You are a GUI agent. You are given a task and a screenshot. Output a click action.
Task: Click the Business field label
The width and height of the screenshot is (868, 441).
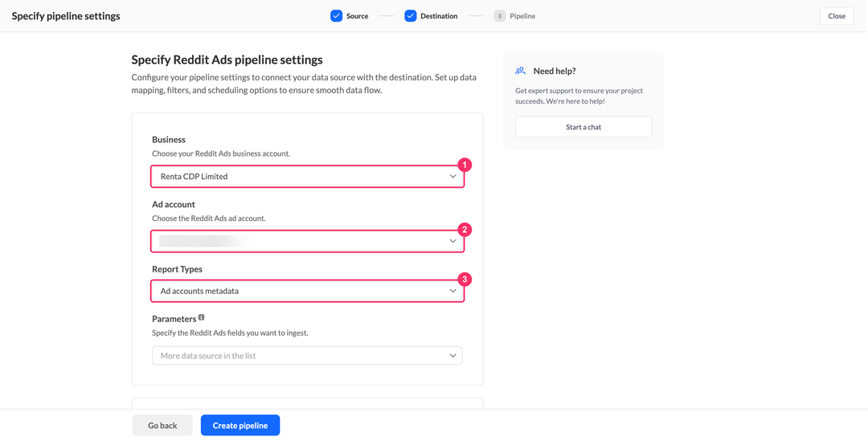point(169,140)
